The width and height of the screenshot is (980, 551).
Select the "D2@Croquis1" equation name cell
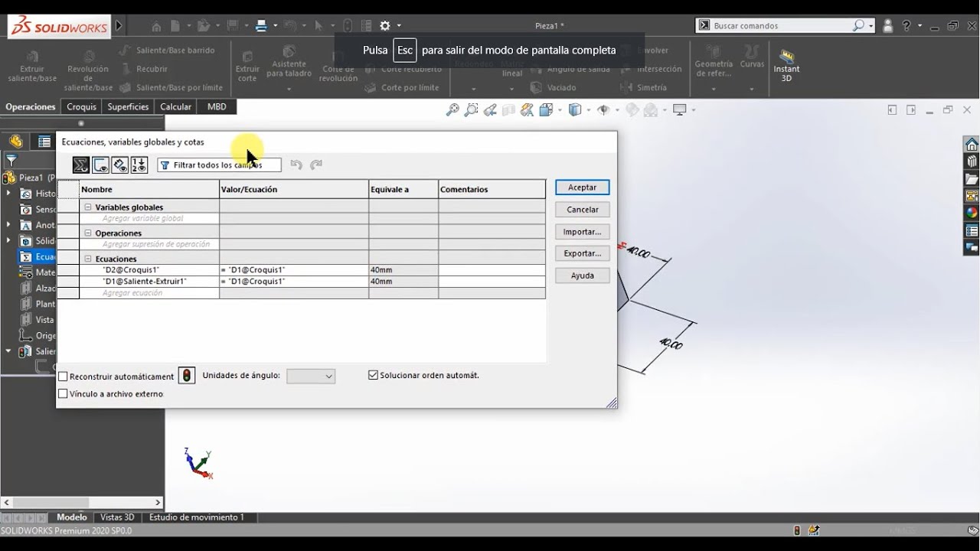pos(149,270)
